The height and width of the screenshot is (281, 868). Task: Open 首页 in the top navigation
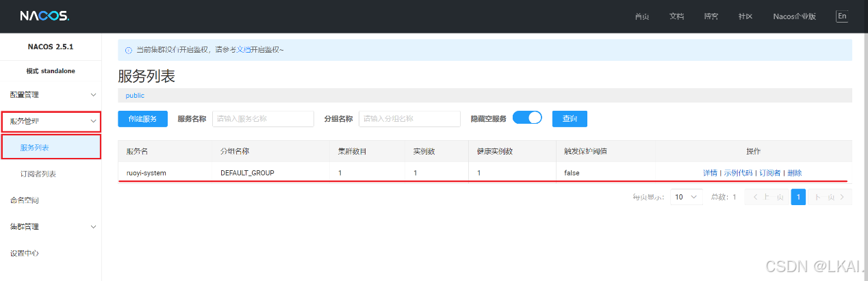click(x=642, y=16)
